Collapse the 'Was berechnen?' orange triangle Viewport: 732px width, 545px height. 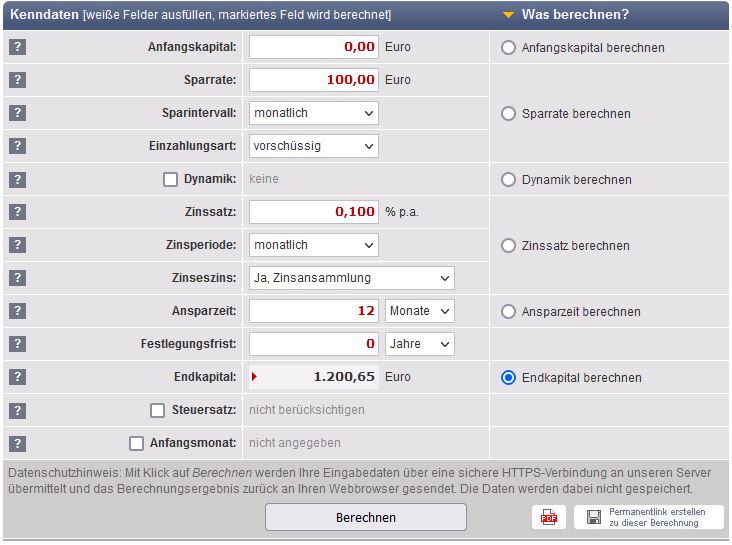[508, 15]
